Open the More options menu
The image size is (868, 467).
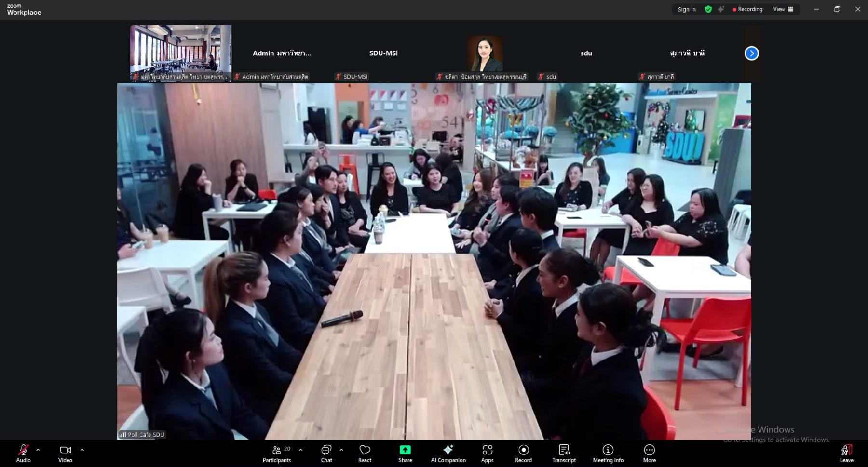tap(649, 453)
